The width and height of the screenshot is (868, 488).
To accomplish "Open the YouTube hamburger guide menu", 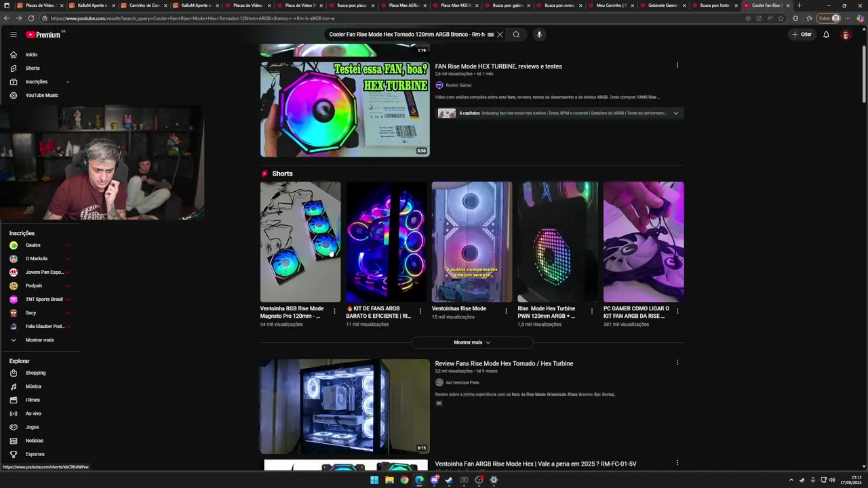I will coord(13,35).
